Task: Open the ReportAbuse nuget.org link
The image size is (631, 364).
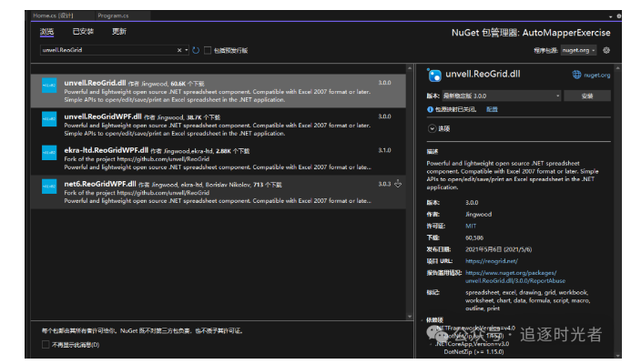Action: point(515,277)
